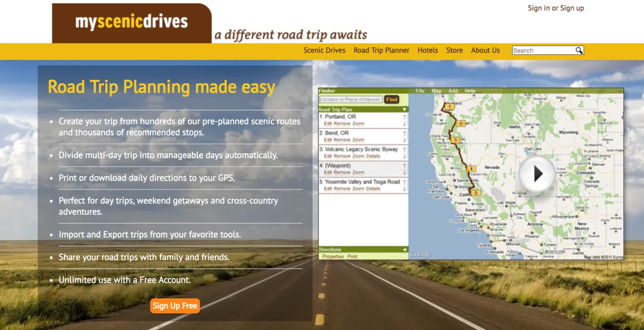The image size is (644, 330).
Task: Click the Properties link under Directions
Action: pyautogui.click(x=333, y=256)
